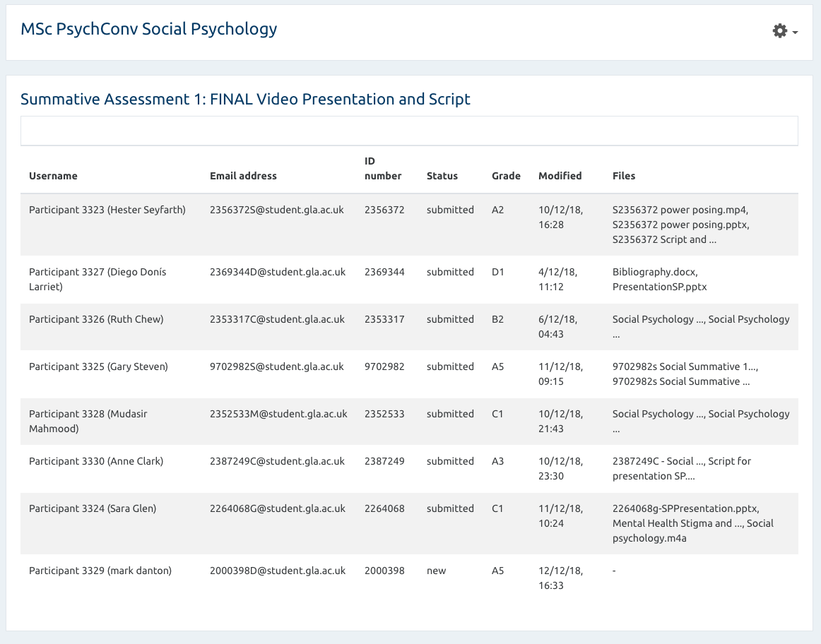The height and width of the screenshot is (644, 821).
Task: Click Ruth Chew's B2 grade
Action: (497, 319)
